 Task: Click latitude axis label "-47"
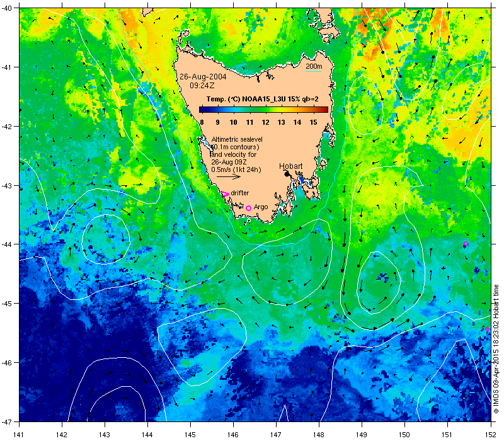point(6,421)
